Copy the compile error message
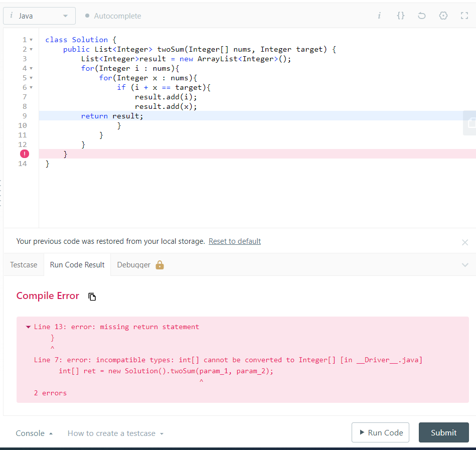This screenshot has width=476, height=450. (92, 296)
